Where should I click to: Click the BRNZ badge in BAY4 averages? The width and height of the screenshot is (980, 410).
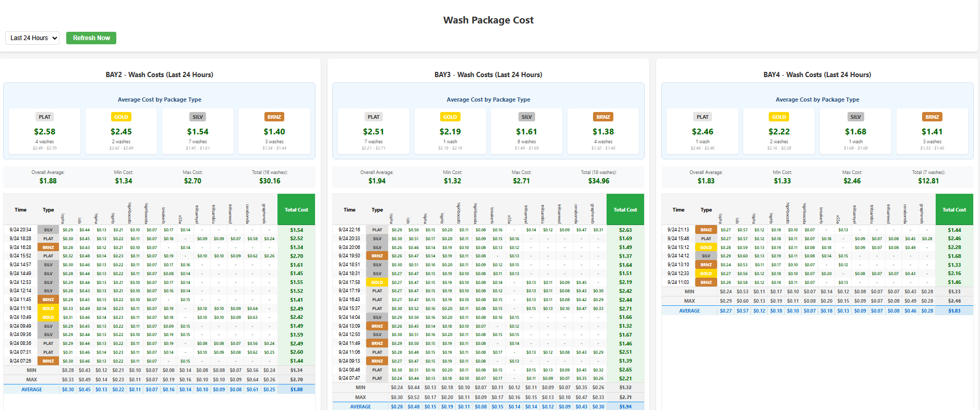pyautogui.click(x=932, y=117)
